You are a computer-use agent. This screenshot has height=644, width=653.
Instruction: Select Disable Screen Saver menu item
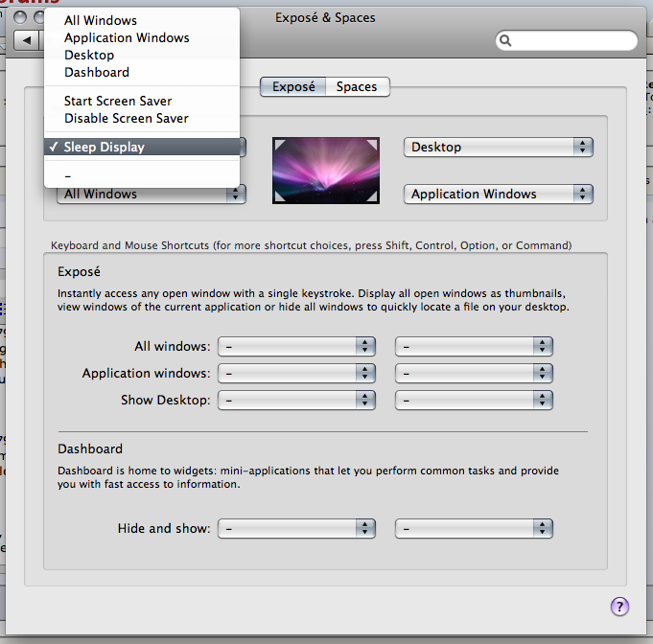pyautogui.click(x=142, y=118)
